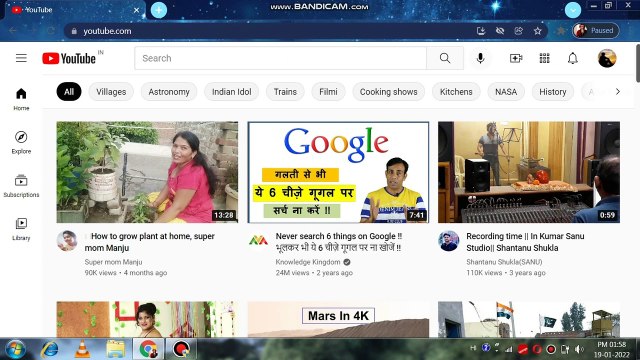This screenshot has height=360, width=640.
Task: Open Knowledge Kingdom channel name
Action: pyautogui.click(x=308, y=262)
